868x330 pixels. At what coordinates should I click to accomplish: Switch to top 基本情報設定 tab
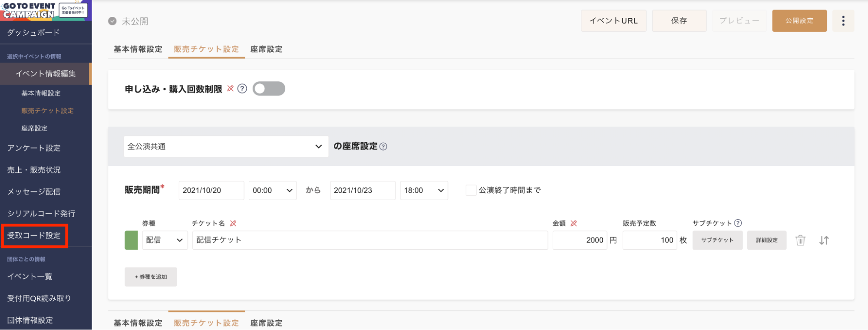point(138,49)
